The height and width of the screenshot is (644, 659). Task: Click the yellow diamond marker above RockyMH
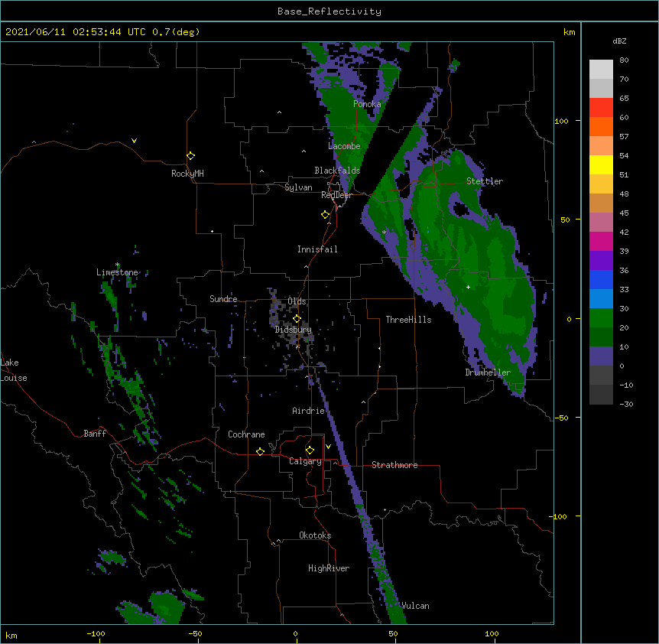coord(190,156)
